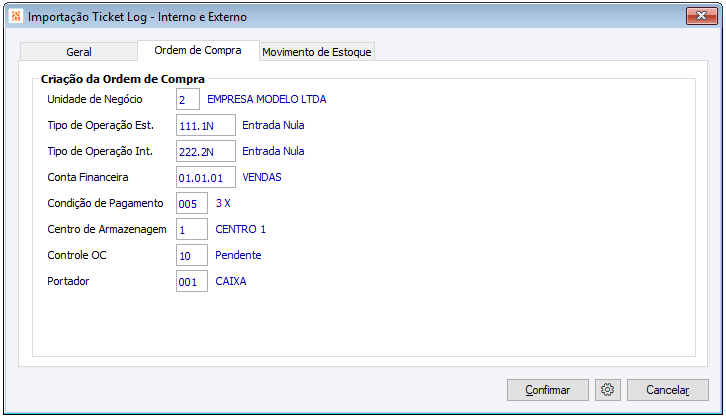Click the Conta Financeira label

click(x=88, y=177)
